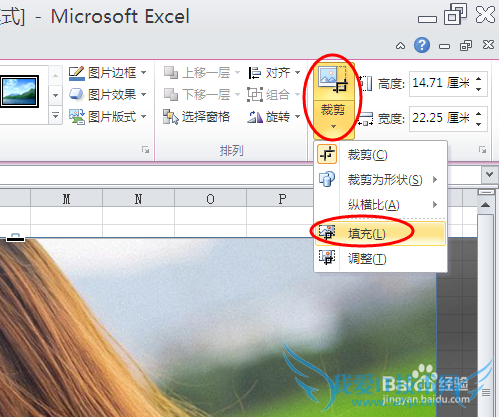The image size is (499, 417).
Task: Close the workbook window
Action: 488,45
